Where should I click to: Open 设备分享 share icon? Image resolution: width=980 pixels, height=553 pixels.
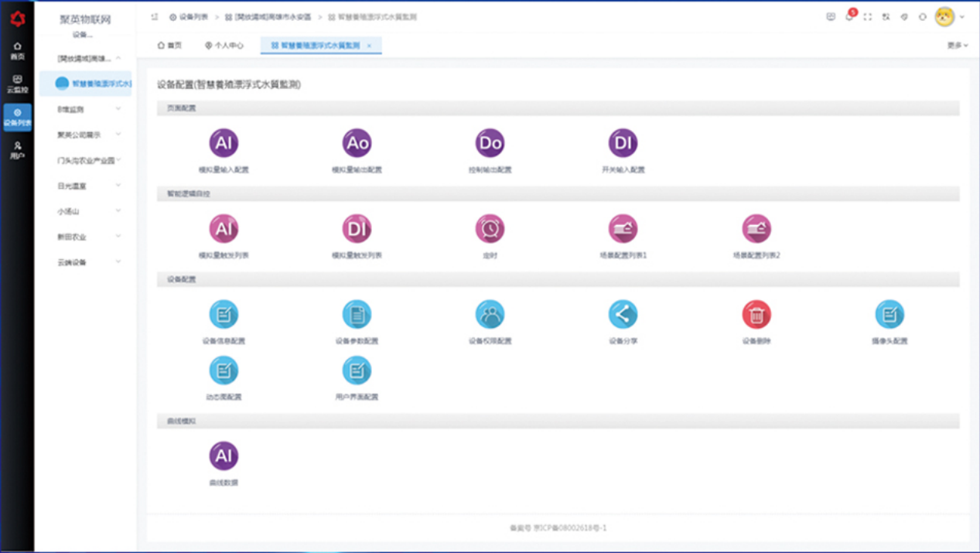point(623,315)
